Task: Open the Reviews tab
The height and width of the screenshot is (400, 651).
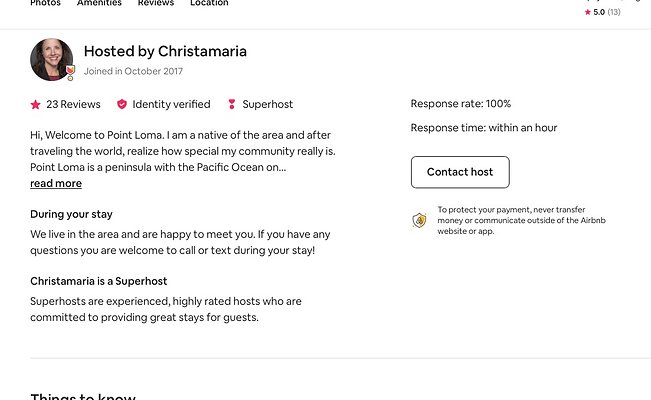Action: tap(156, 3)
